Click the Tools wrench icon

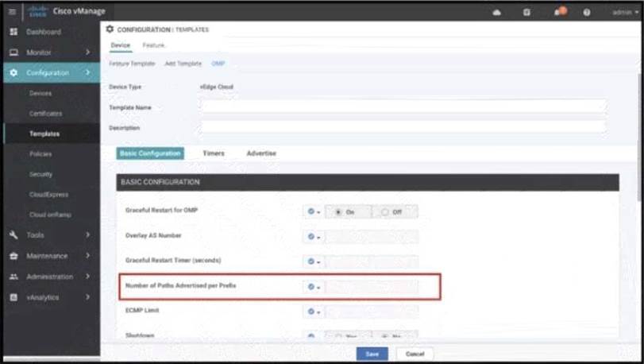pos(13,235)
